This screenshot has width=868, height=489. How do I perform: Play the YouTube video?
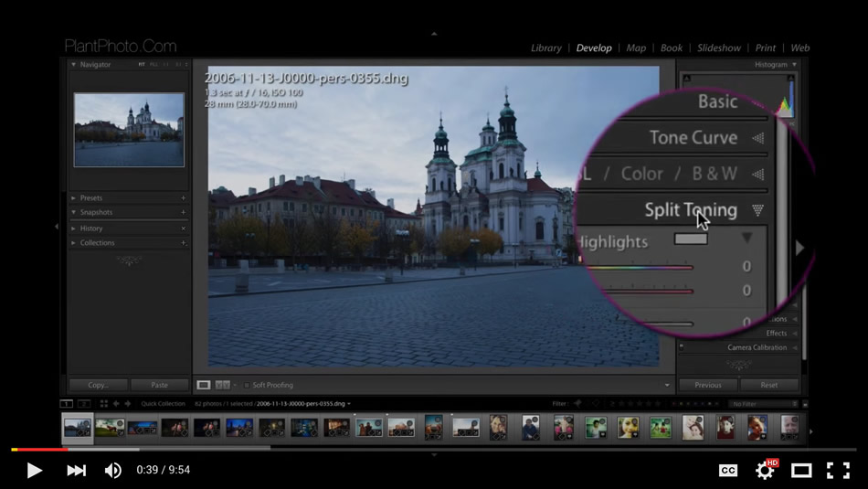coord(35,470)
